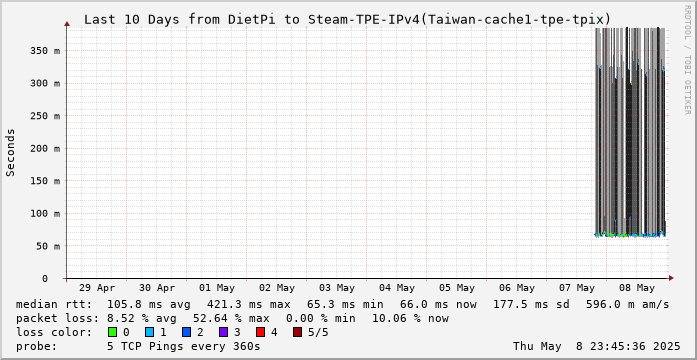Click the '421.3 ms max' rtt value
Viewport: 697px width, 360px height.
[x=248, y=305]
